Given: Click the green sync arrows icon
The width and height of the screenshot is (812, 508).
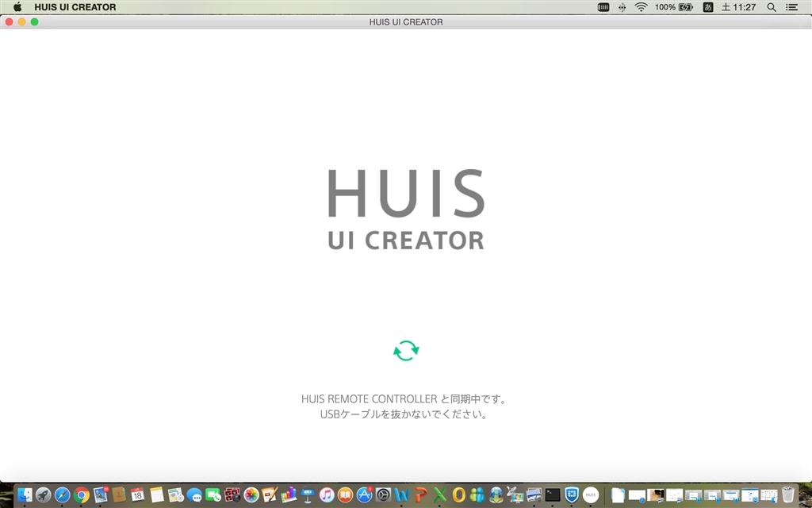Looking at the screenshot, I should [x=406, y=351].
